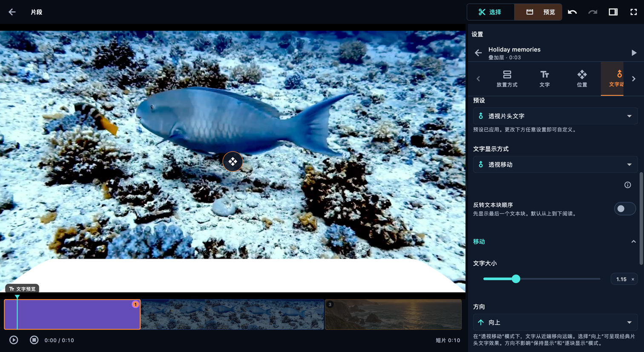Viewport: 644px width, 352px height.
Task: Click the 片段 title in header
Action: 37,12
